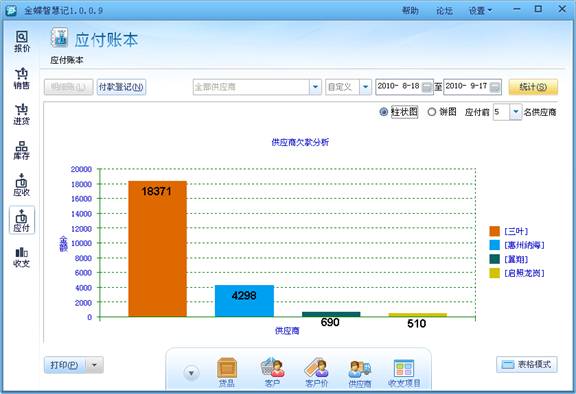Click the [惠州纳海] legend label

click(x=524, y=245)
